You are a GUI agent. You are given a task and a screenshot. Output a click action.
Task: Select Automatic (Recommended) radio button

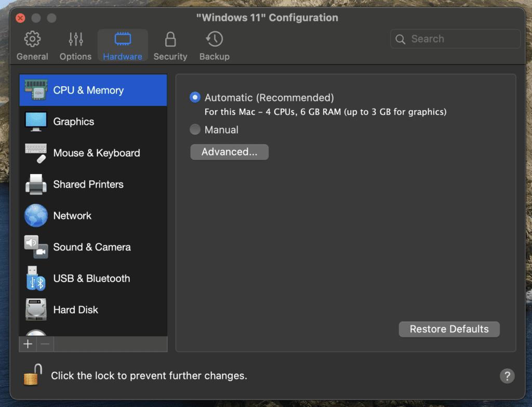[x=195, y=97]
